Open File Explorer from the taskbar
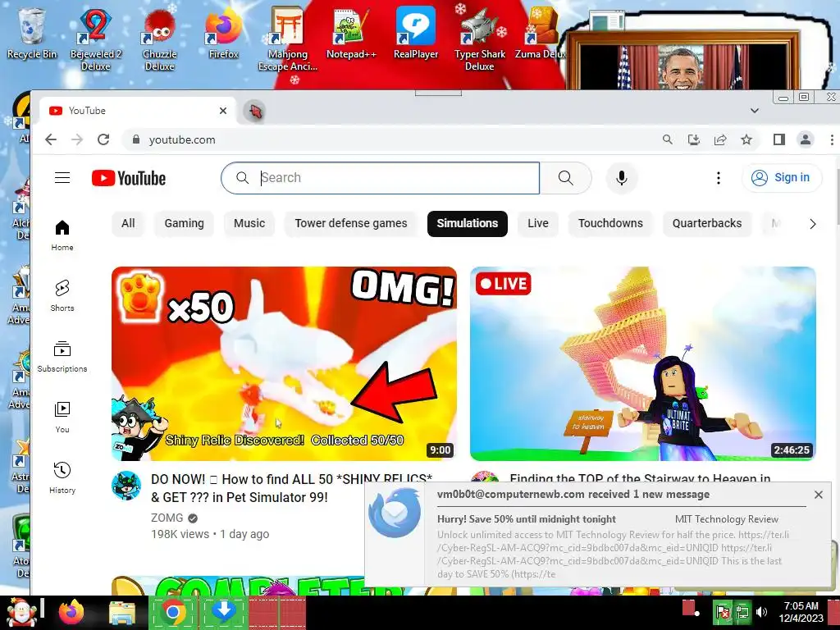The width and height of the screenshot is (840, 630). tap(122, 613)
